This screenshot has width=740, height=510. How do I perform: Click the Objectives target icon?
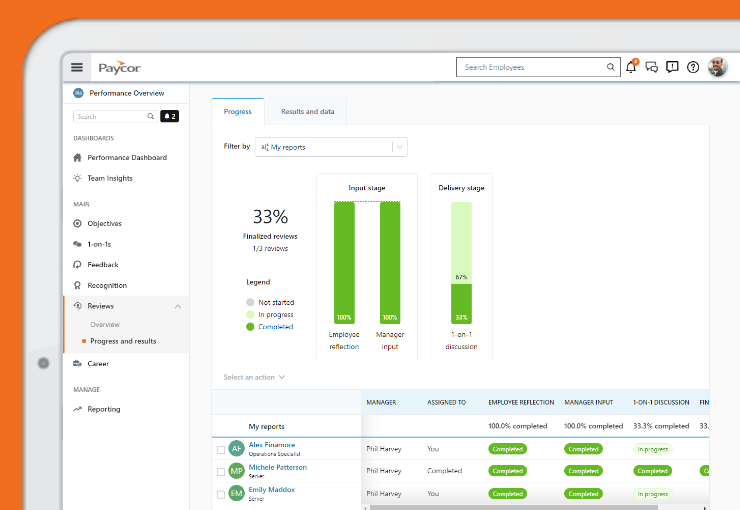pyautogui.click(x=77, y=223)
